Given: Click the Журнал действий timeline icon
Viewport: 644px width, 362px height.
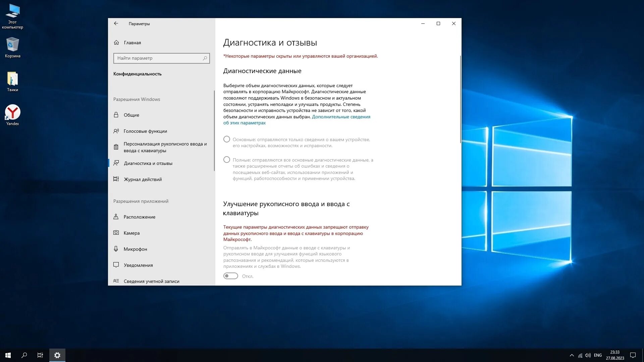Looking at the screenshot, I should coord(116,179).
